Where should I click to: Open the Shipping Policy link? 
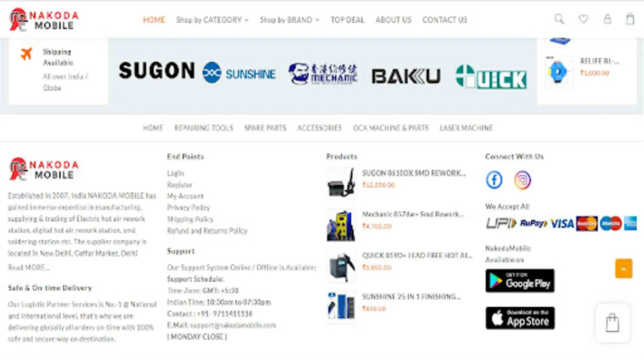(190, 219)
